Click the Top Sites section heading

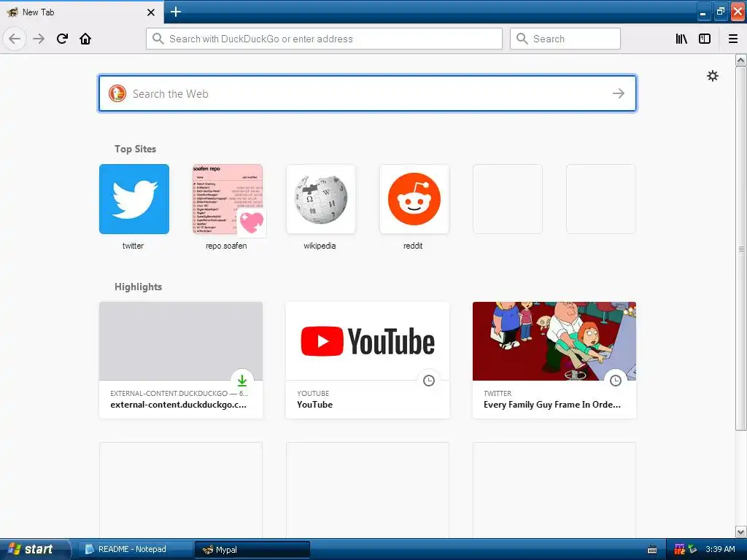135,149
